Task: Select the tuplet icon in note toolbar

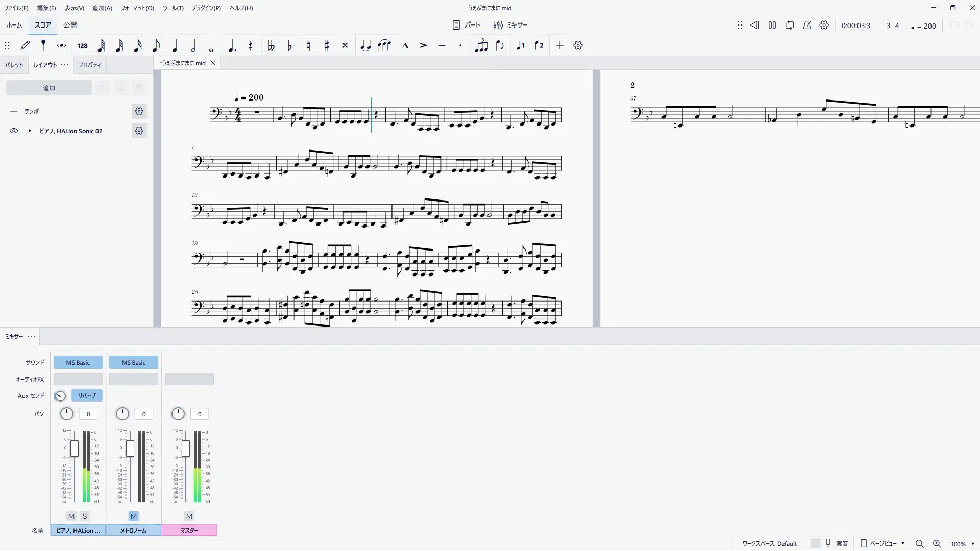Action: (x=481, y=46)
